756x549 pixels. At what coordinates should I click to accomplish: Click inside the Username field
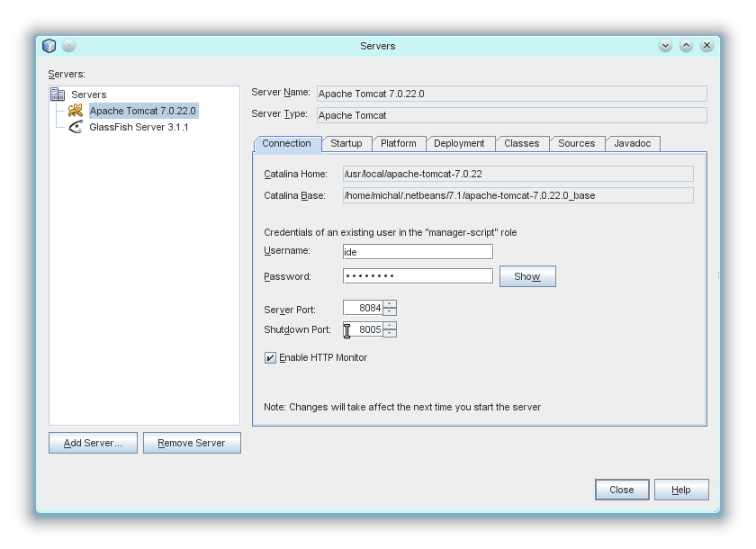tap(418, 251)
